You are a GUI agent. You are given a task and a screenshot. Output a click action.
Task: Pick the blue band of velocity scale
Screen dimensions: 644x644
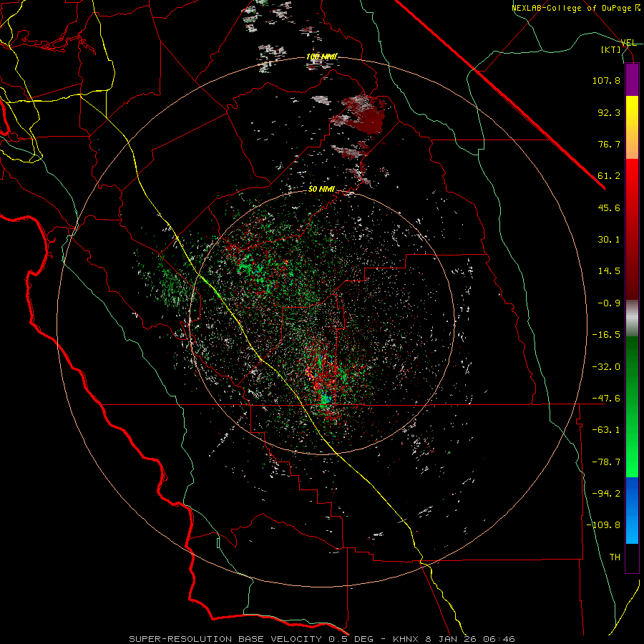pyautogui.click(x=632, y=510)
